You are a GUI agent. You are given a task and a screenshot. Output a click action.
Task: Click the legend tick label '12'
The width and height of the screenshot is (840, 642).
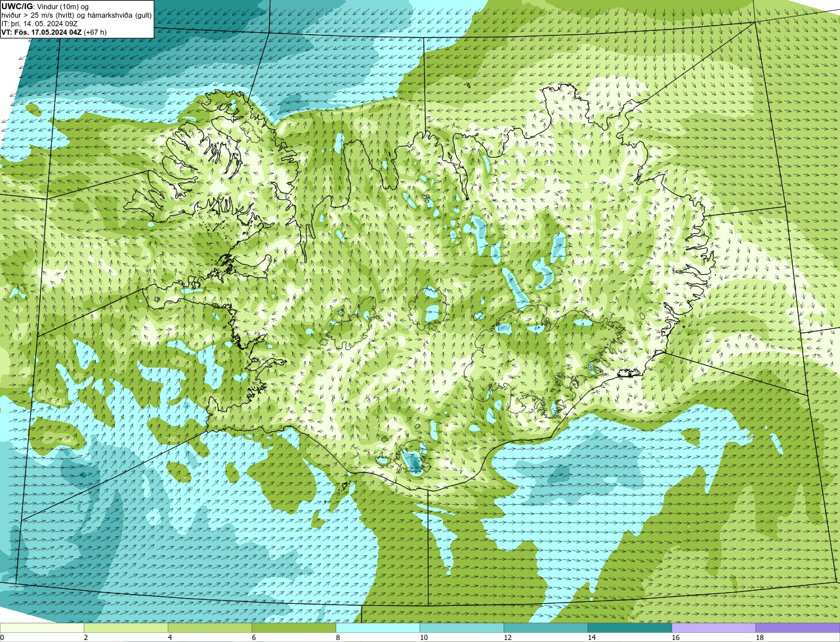coord(508,637)
